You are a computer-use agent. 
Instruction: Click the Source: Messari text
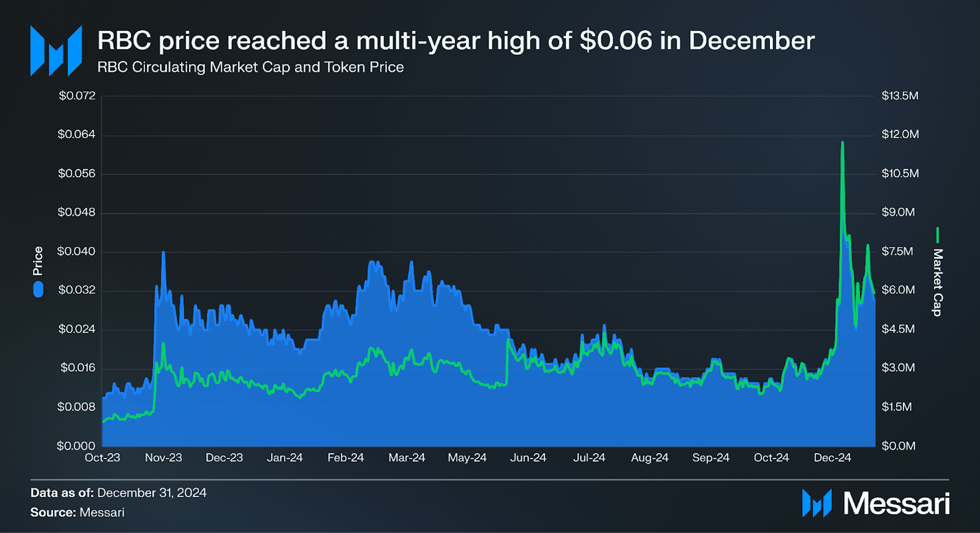point(77,512)
